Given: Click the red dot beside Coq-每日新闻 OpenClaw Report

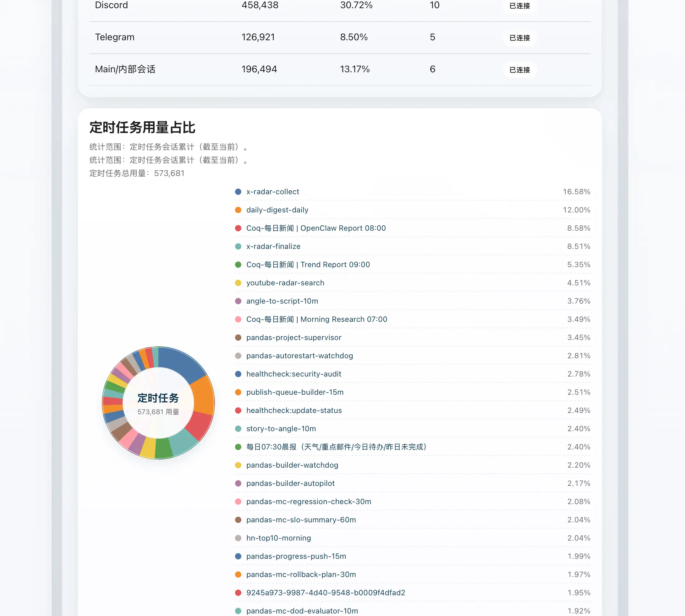Looking at the screenshot, I should pyautogui.click(x=238, y=228).
